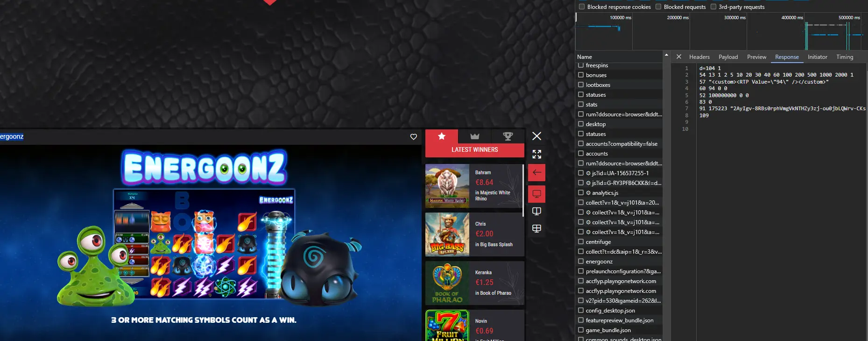Open the Initiator tab
The height and width of the screenshot is (341, 868).
[x=818, y=57]
